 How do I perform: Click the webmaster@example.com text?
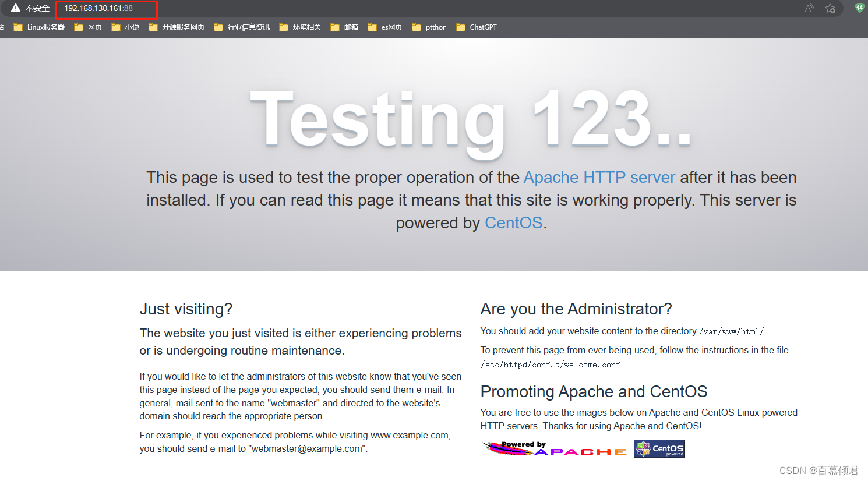pos(308,449)
